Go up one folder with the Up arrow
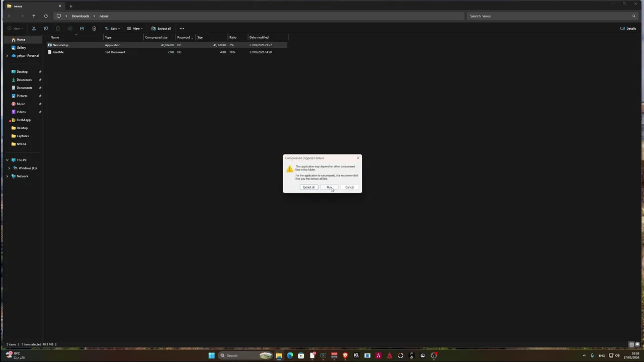This screenshot has height=362, width=644. (x=34, y=16)
